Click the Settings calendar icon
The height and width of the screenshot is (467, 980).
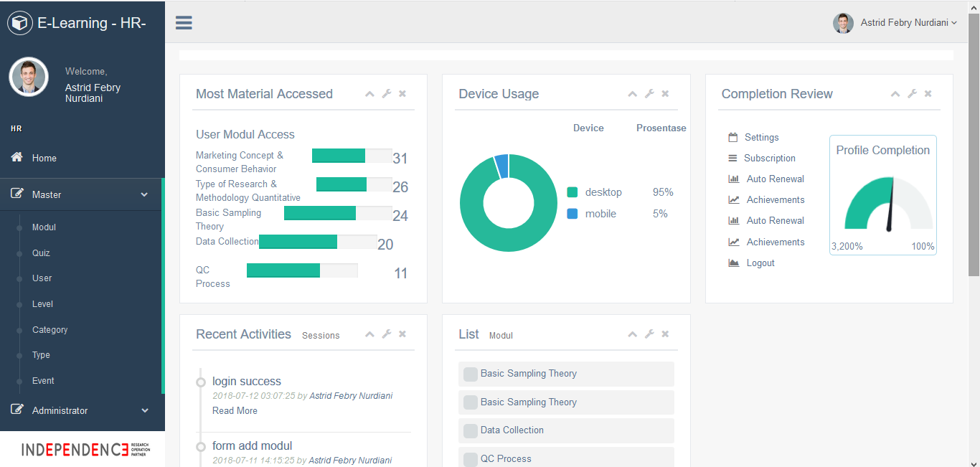coord(732,137)
